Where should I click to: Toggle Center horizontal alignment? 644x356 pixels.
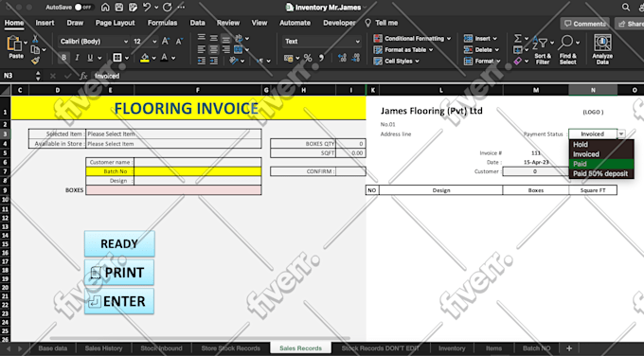[x=214, y=49]
